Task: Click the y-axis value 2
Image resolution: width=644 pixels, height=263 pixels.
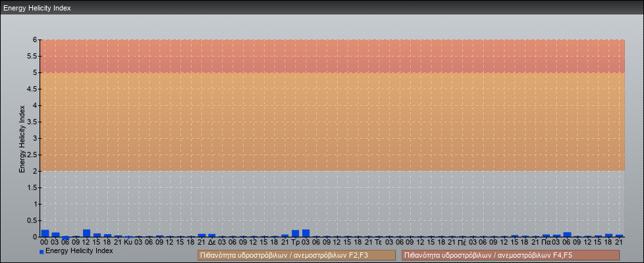Action: [36, 171]
